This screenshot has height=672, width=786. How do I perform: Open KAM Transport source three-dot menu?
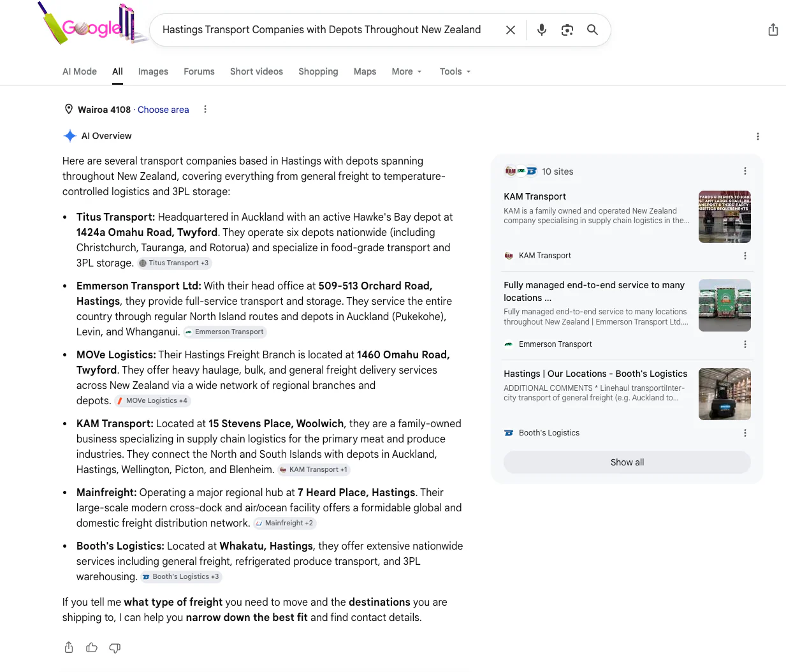(x=745, y=256)
